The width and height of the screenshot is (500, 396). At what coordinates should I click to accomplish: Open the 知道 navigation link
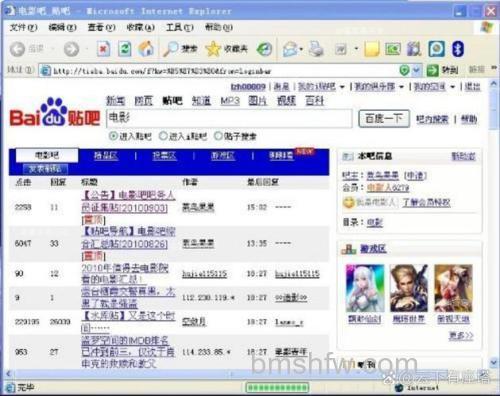[x=201, y=101]
